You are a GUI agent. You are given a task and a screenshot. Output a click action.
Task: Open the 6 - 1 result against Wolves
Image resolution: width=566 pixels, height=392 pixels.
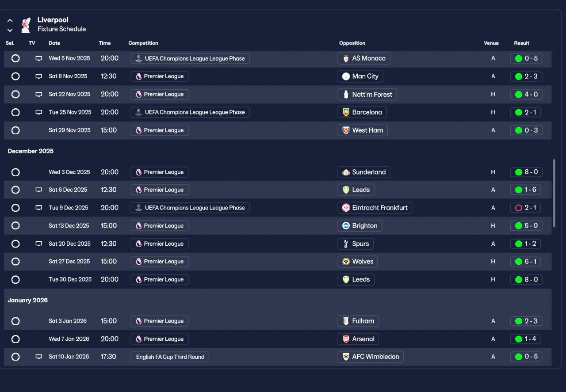pyautogui.click(x=525, y=262)
